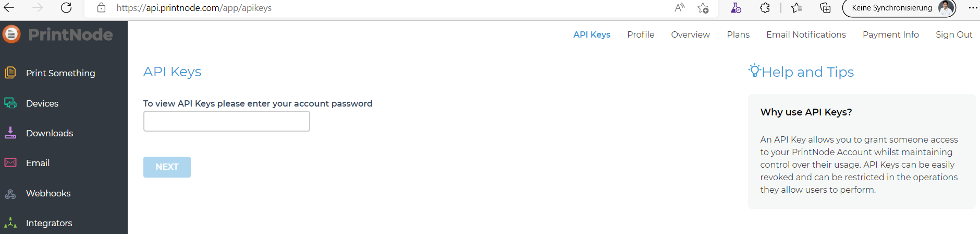Click the Email envelope icon
Screen dimensions: 980x234
pyautogui.click(x=10, y=162)
